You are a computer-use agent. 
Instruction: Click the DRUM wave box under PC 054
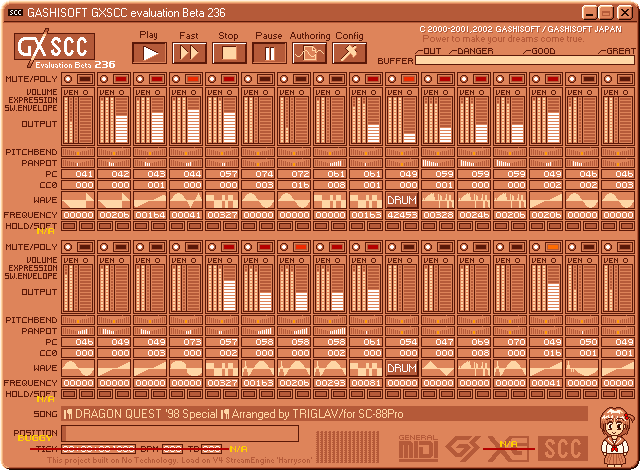402,368
